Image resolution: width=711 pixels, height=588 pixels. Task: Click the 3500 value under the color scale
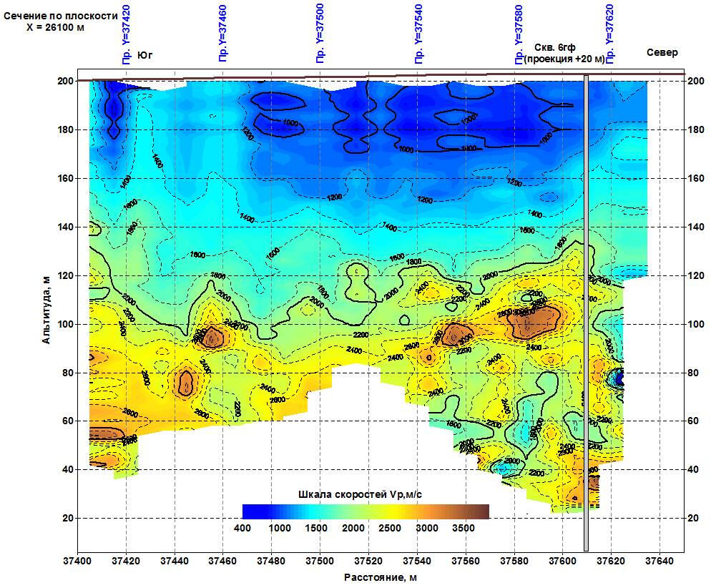coord(464,529)
